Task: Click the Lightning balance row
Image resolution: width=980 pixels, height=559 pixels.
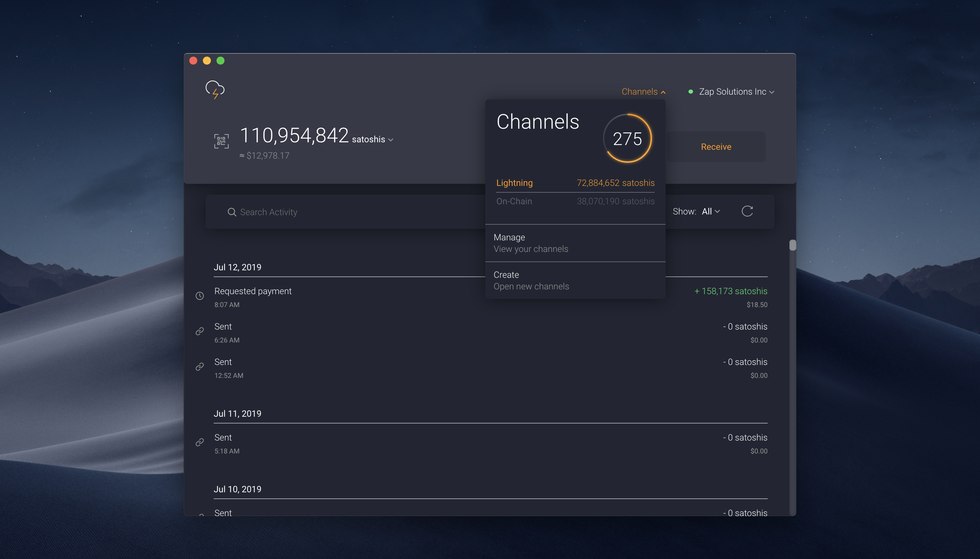Action: [x=575, y=183]
